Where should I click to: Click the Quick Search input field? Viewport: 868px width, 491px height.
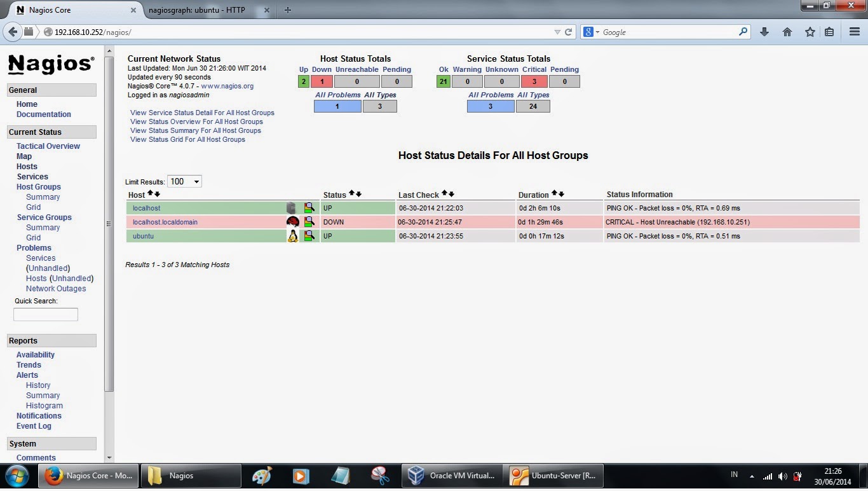(46, 314)
